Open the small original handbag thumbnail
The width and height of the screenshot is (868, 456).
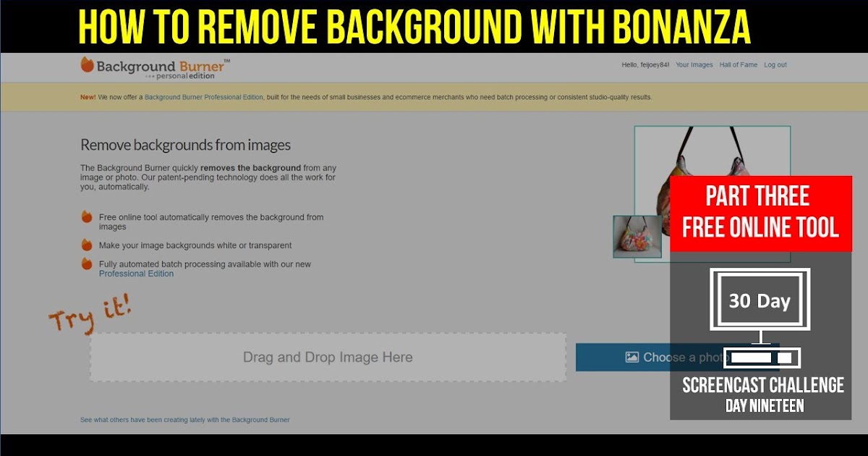coord(637,237)
